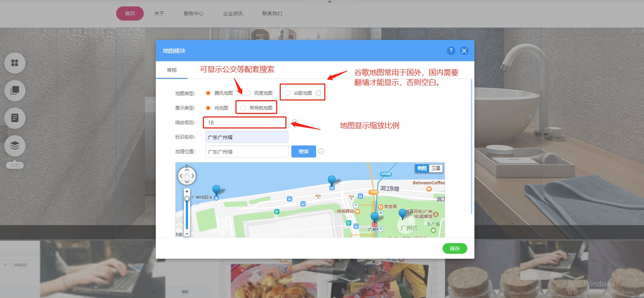
Task: Open help for the 地图模块 dialog
Action: 451,51
